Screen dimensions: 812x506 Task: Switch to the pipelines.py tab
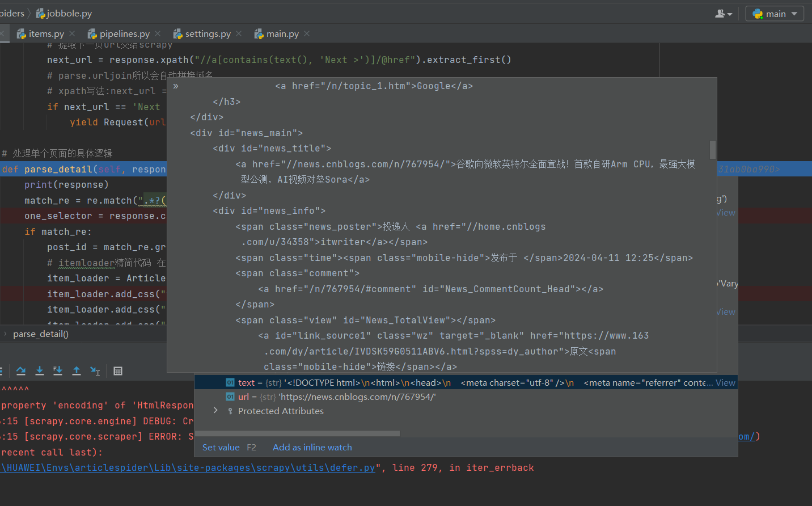[x=124, y=34]
